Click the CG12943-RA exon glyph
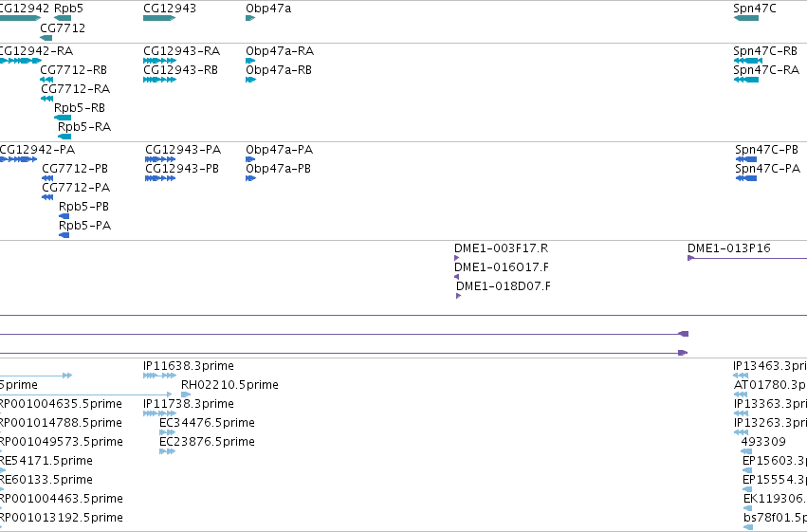The image size is (807, 532). pos(159,61)
